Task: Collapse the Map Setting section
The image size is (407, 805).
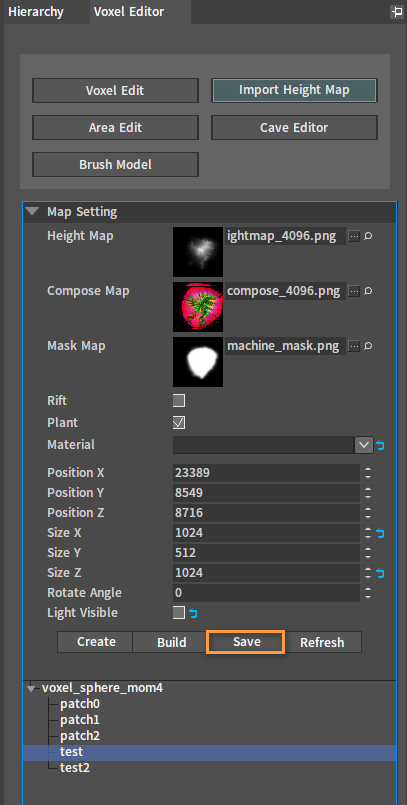Action: pos(33,212)
